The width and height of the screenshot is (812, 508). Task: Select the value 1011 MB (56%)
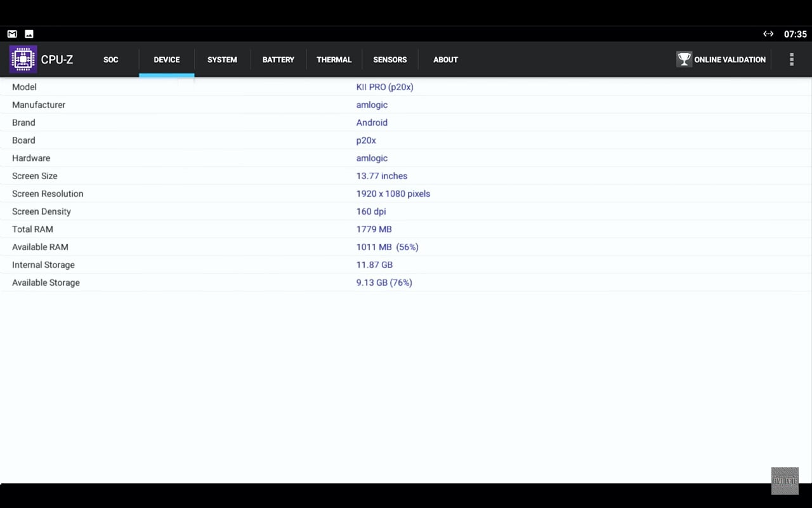388,247
